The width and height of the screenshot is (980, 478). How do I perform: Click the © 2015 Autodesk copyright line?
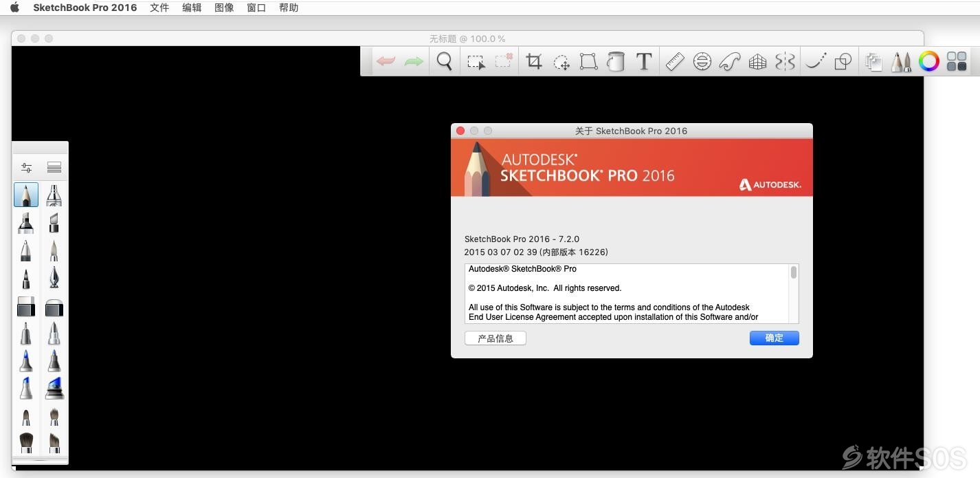click(x=545, y=288)
